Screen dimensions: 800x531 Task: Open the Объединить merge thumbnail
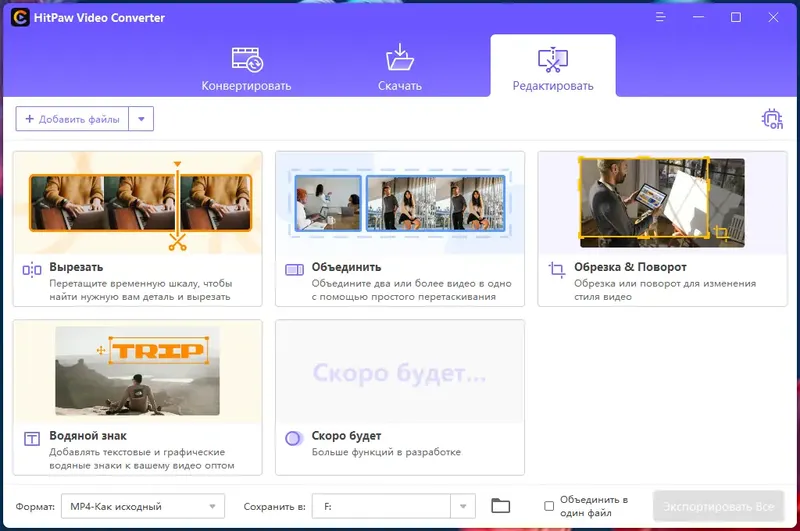pyautogui.click(x=400, y=203)
